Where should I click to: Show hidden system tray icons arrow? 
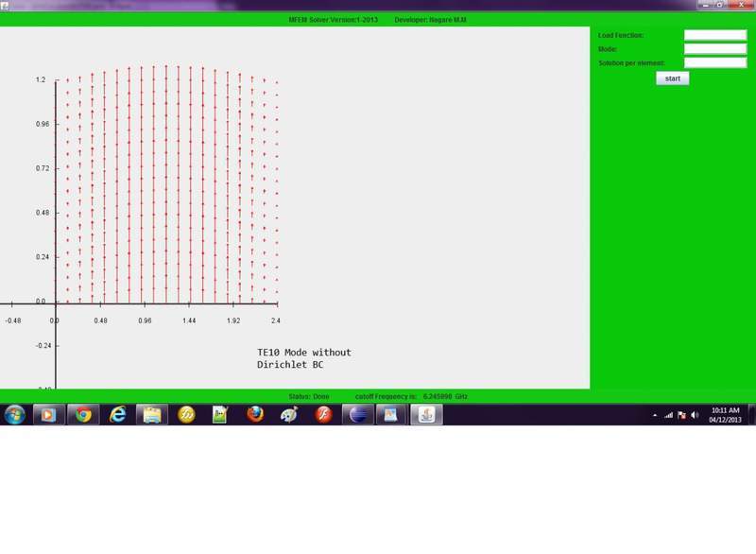point(655,415)
